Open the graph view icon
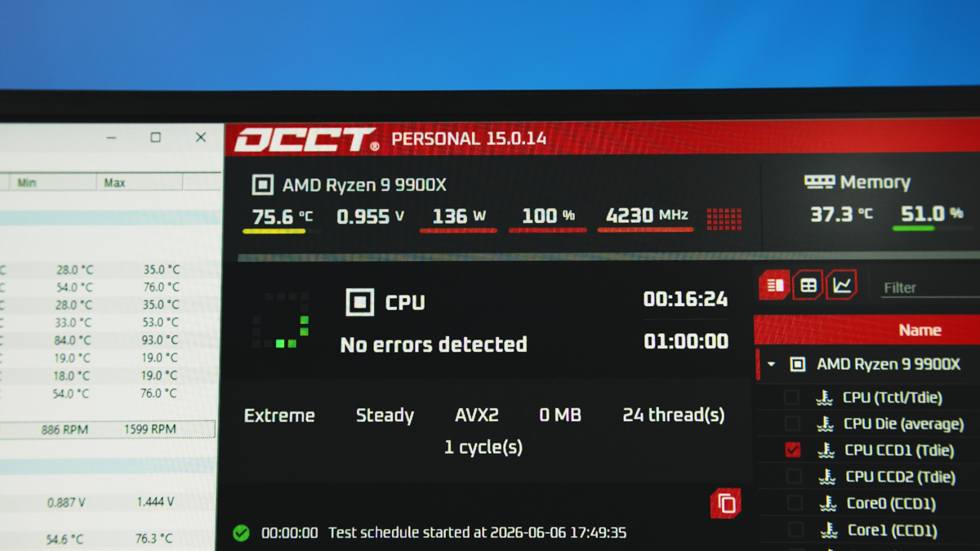 coord(842,285)
